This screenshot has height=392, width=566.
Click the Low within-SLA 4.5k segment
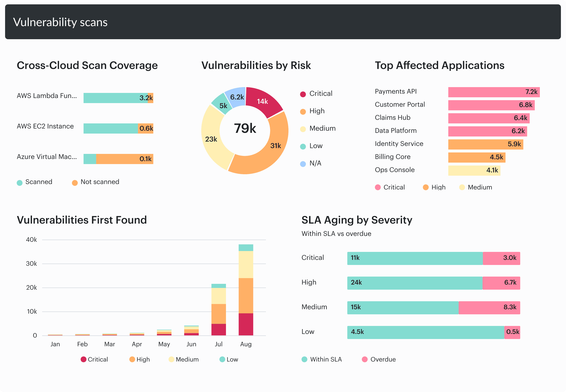426,332
